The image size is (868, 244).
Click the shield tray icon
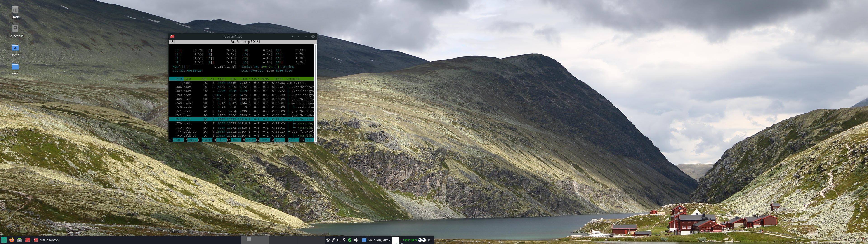coord(328,240)
